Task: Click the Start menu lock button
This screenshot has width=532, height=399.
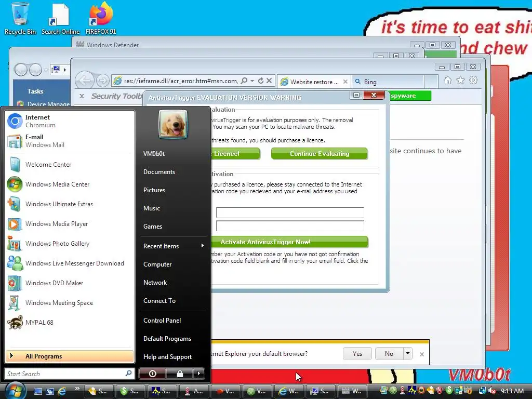Action: coord(179,374)
